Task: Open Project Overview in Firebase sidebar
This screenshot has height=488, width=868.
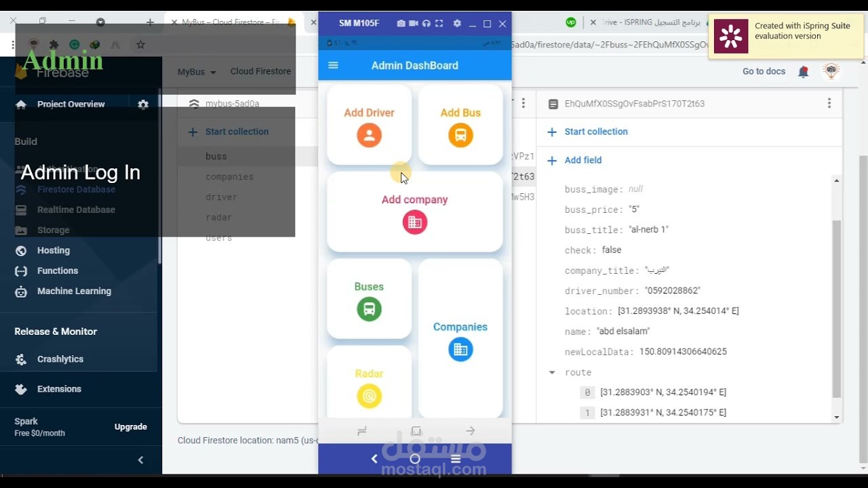Action: coord(71,104)
